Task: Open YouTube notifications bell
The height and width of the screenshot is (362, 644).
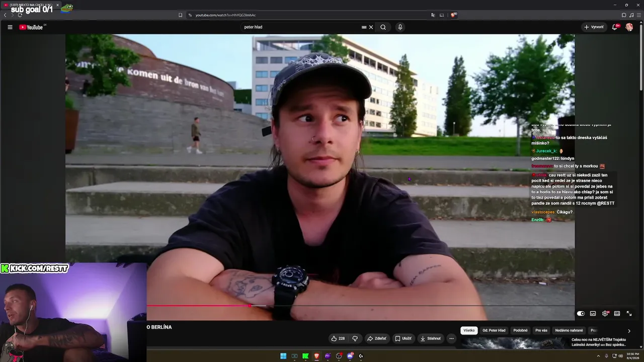Action: (x=615, y=27)
